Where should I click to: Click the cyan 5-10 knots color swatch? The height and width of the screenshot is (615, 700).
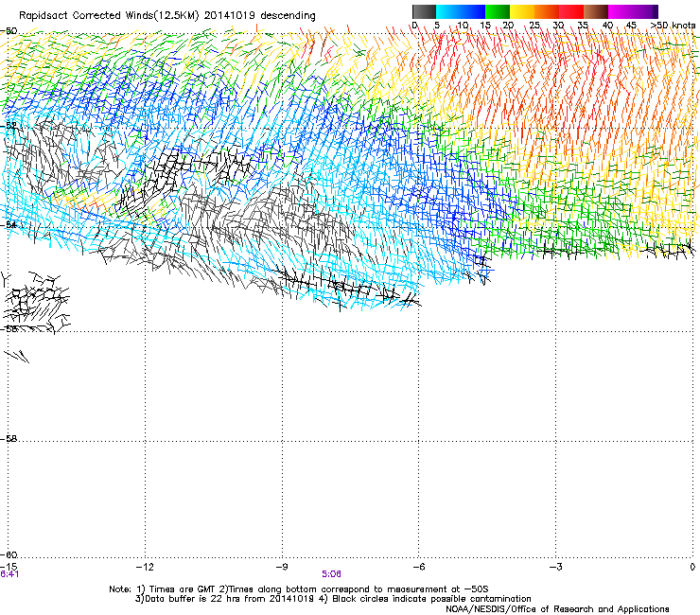point(448,11)
